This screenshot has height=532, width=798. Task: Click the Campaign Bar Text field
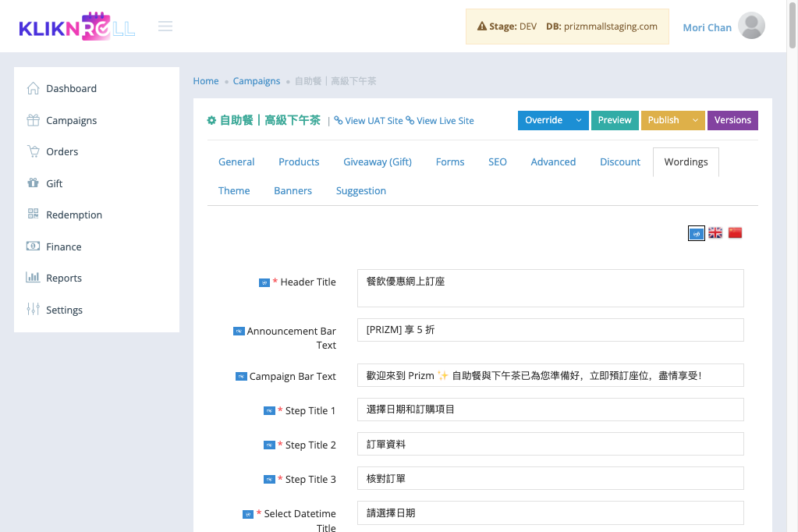[x=551, y=375]
